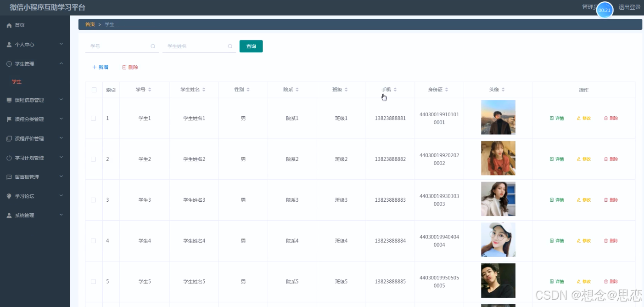This screenshot has width=644, height=307.
Task: Click the clock icon beside 学生管理
Action: click(9, 64)
